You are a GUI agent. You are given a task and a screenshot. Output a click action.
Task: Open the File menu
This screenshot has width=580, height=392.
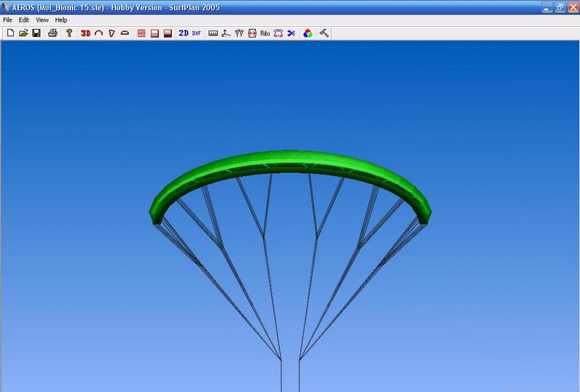(x=8, y=20)
